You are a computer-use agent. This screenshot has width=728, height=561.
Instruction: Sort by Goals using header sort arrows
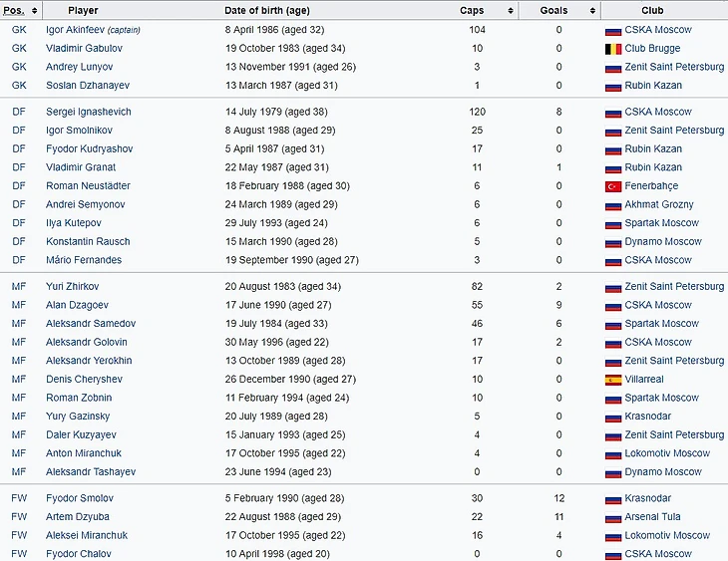coord(593,10)
